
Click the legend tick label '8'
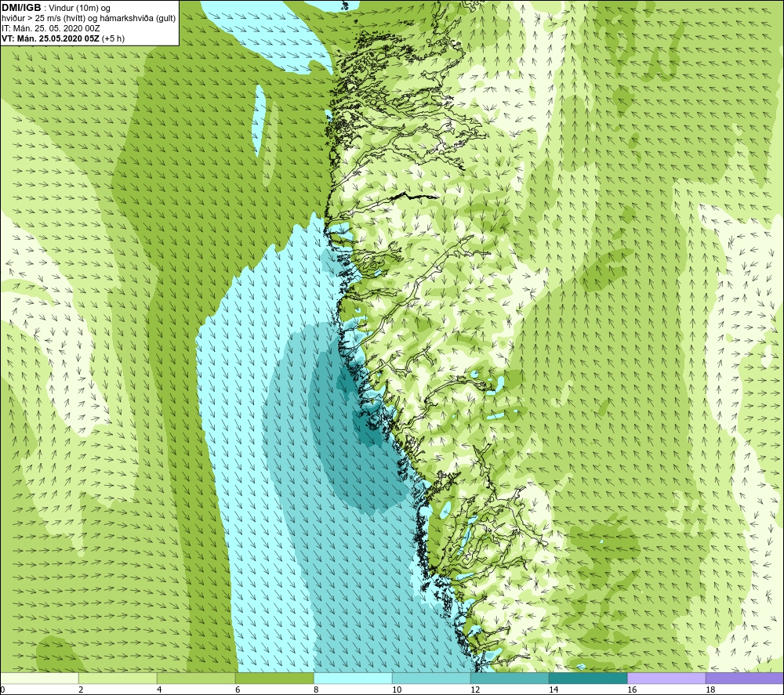click(x=316, y=690)
